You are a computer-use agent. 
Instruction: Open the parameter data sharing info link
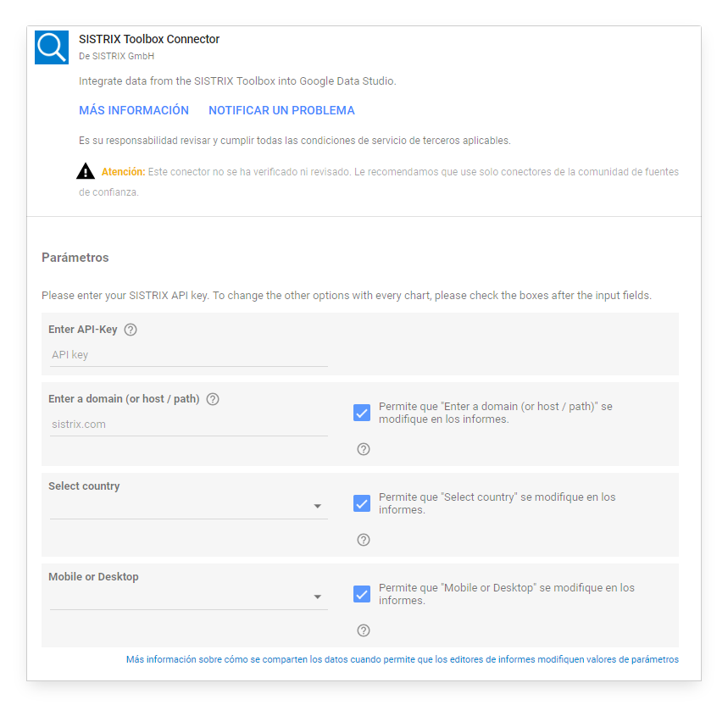[x=402, y=659]
